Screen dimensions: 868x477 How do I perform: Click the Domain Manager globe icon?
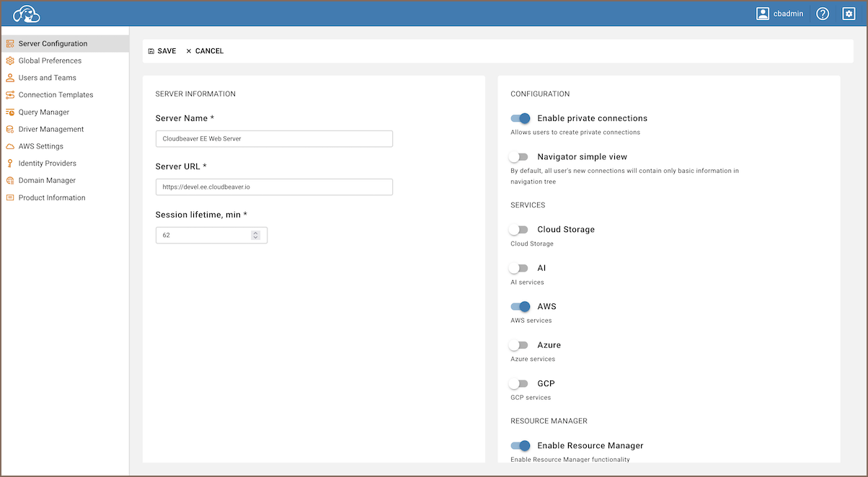coord(10,181)
